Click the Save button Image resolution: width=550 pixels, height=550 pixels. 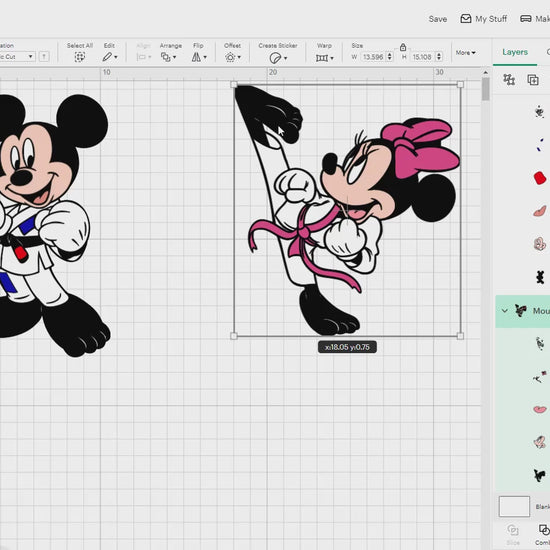pyautogui.click(x=437, y=19)
